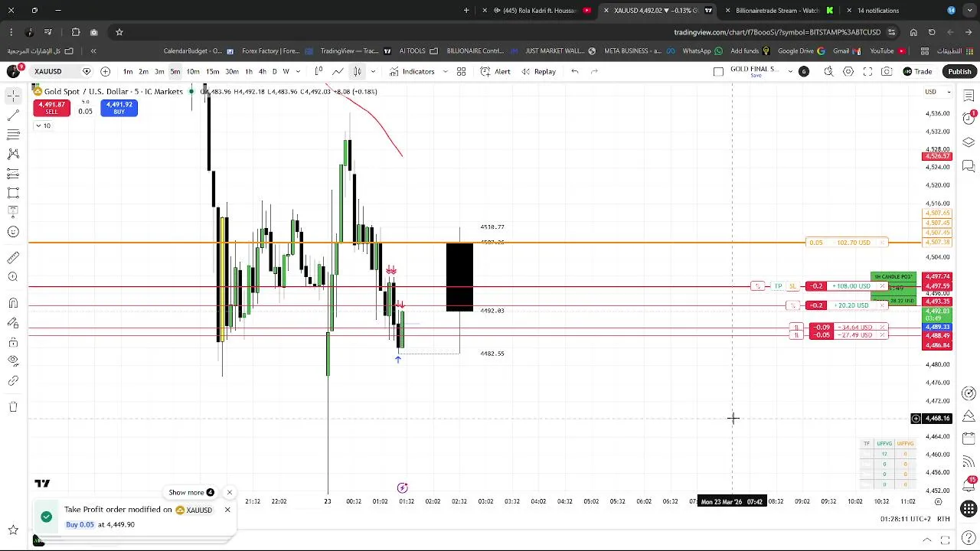Screen dimensions: 980x551
Task: Open chart settings hexagon icon
Action: pyautogui.click(x=848, y=71)
